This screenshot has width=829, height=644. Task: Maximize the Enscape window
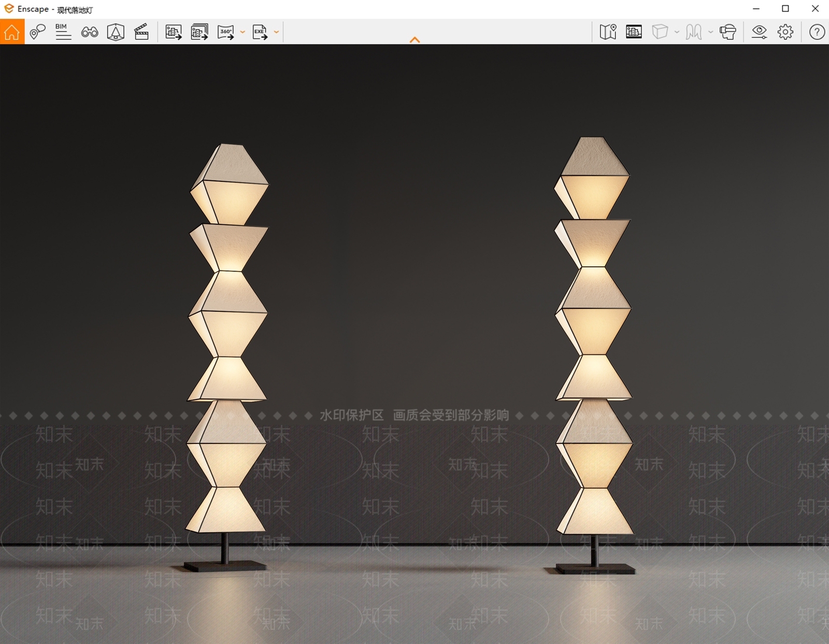785,9
